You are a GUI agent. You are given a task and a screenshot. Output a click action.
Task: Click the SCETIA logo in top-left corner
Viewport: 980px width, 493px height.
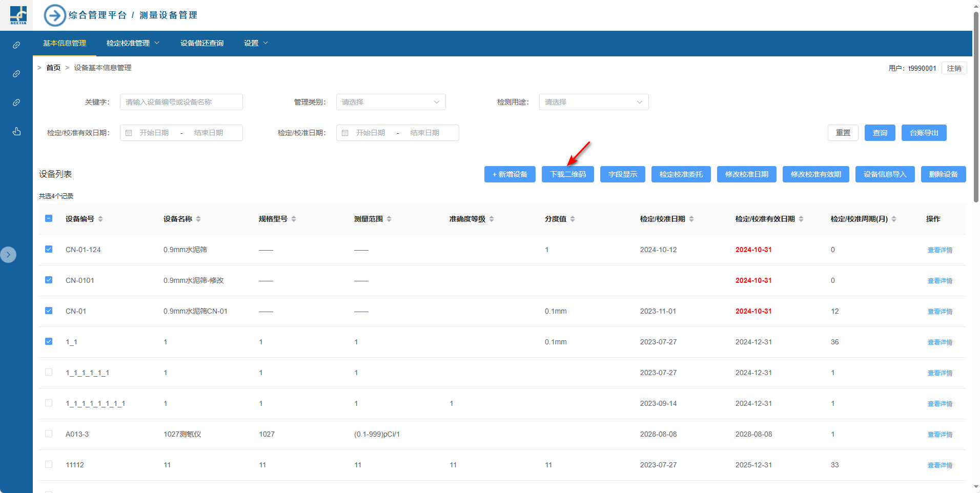point(18,15)
